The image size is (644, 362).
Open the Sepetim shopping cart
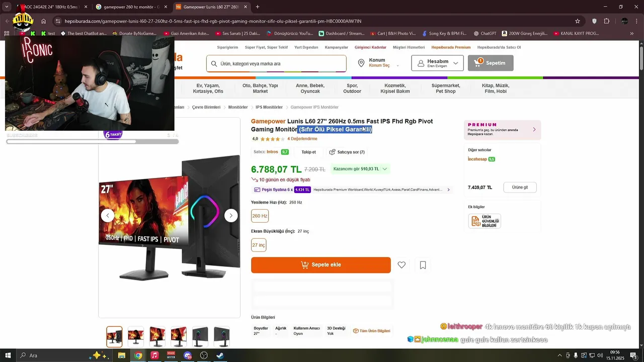[x=491, y=63]
